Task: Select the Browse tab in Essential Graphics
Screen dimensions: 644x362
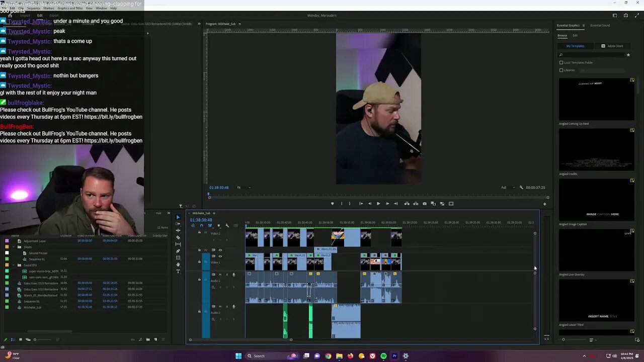Action: (562, 36)
